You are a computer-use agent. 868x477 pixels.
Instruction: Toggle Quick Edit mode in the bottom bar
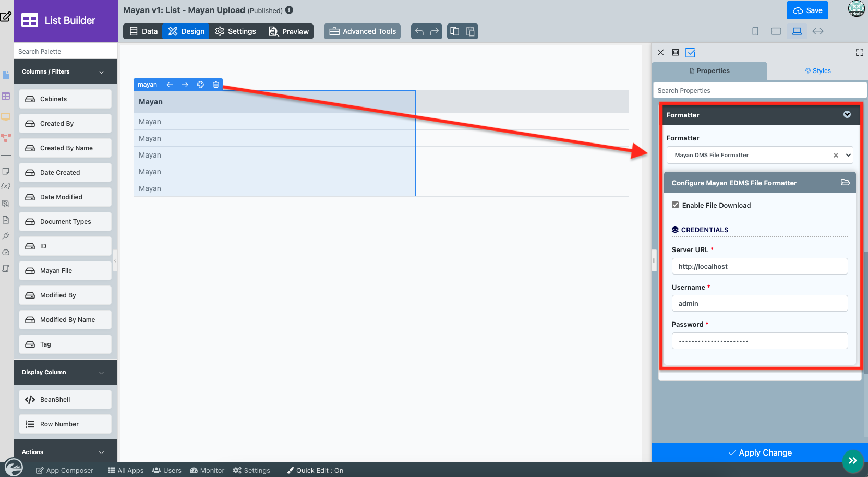coord(315,470)
